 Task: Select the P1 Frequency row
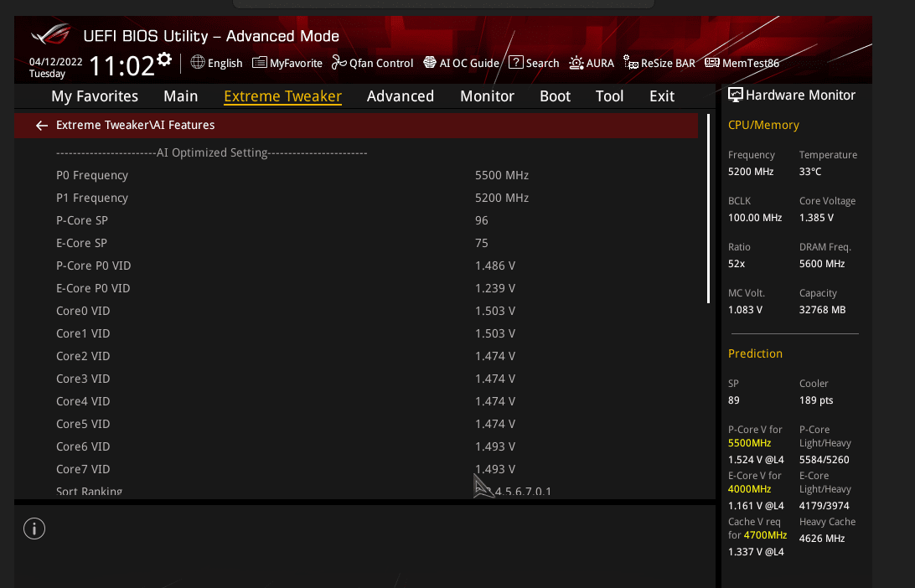356,199
